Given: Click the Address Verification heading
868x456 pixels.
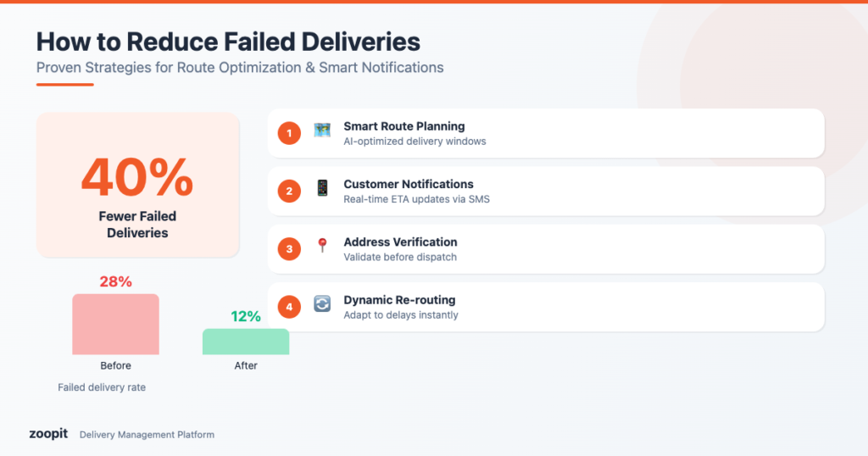Looking at the screenshot, I should point(400,242).
